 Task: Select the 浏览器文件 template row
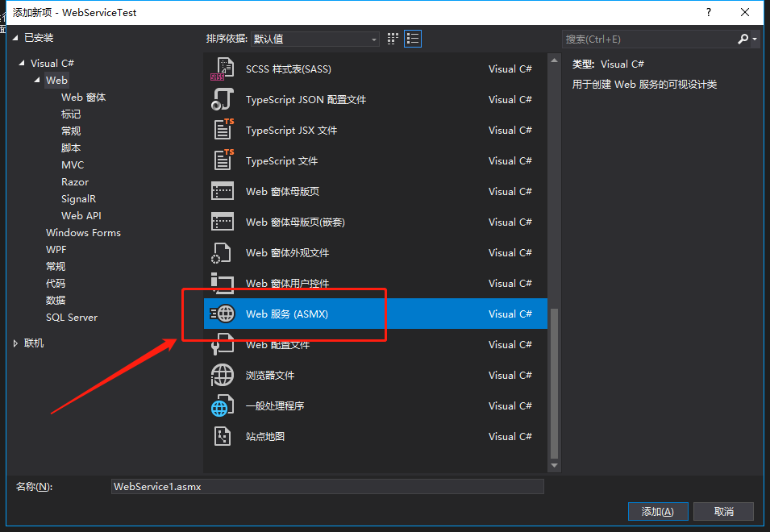[x=376, y=375]
